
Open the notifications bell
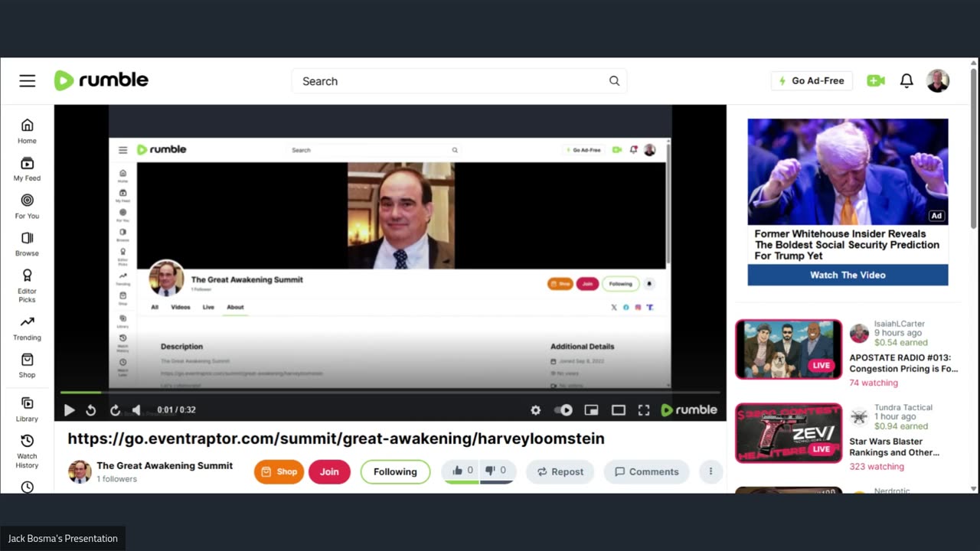906,80
